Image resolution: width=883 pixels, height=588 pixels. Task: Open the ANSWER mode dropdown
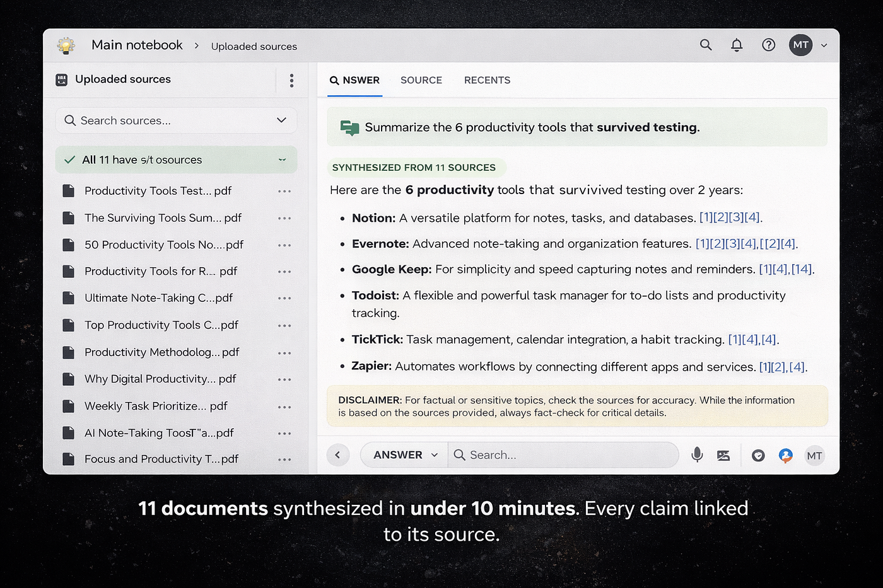point(405,455)
